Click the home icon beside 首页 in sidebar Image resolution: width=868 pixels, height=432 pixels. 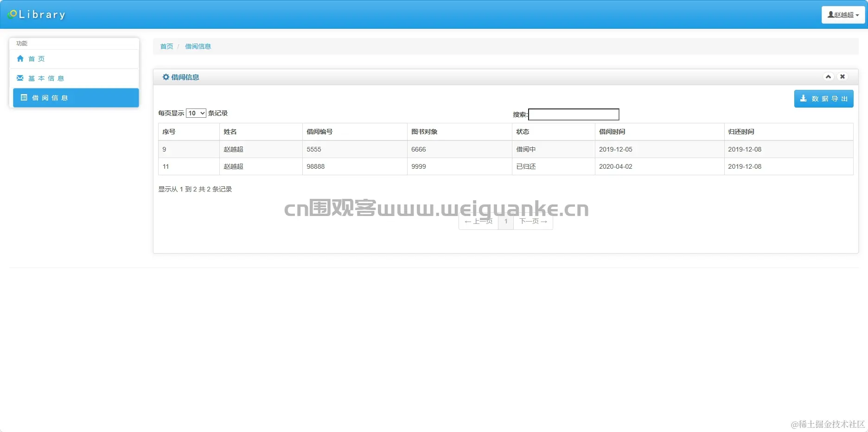[x=20, y=58]
